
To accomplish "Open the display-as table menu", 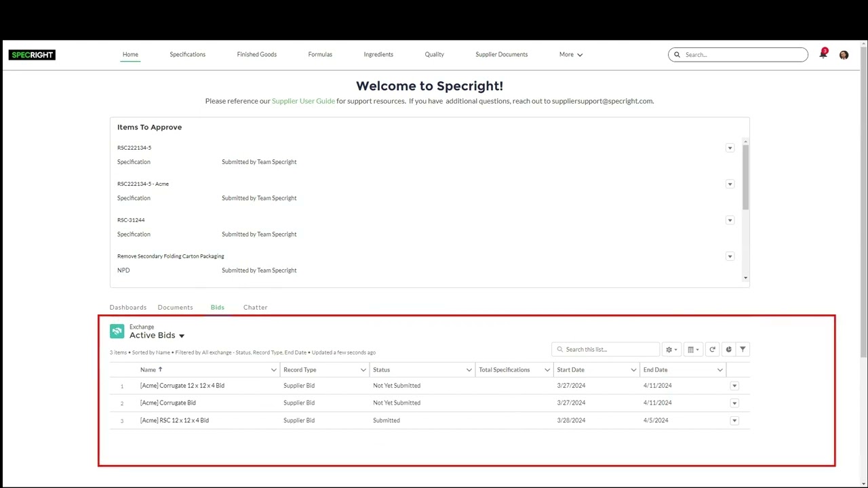I will [693, 350].
